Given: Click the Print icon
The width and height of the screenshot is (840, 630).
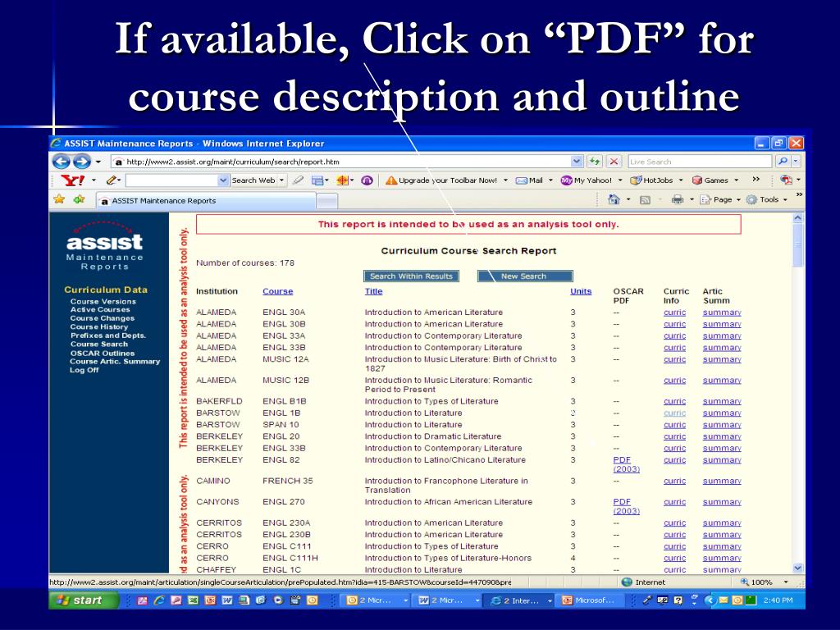Looking at the screenshot, I should point(678,199).
